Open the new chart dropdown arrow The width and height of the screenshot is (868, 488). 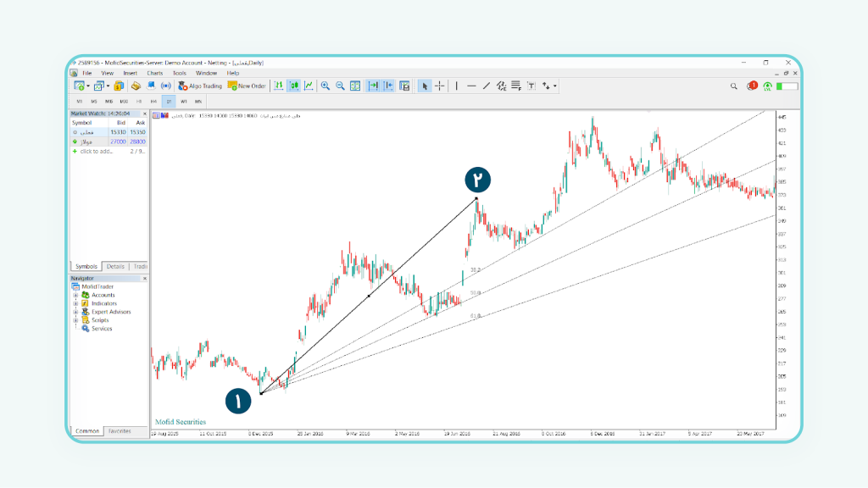point(88,86)
